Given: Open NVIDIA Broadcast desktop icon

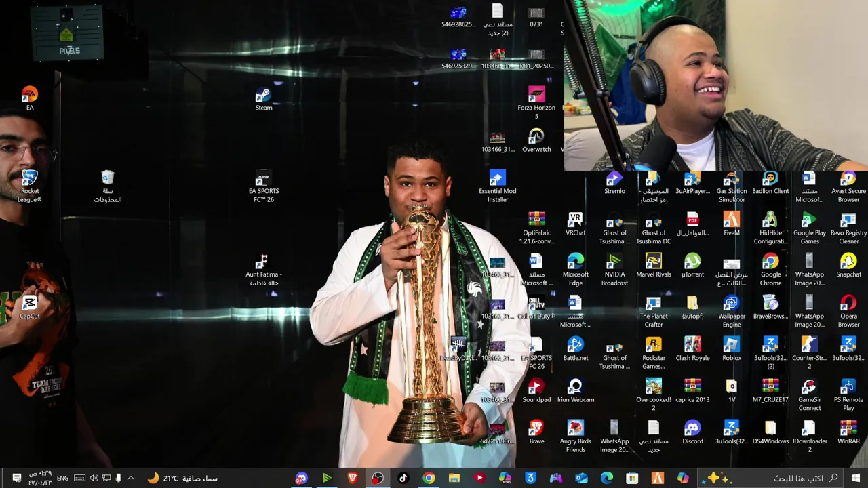Looking at the screenshot, I should [x=614, y=270].
